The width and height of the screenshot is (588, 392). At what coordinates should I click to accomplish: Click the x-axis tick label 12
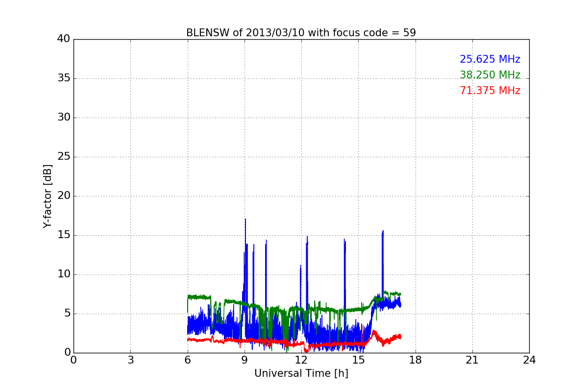tap(301, 360)
